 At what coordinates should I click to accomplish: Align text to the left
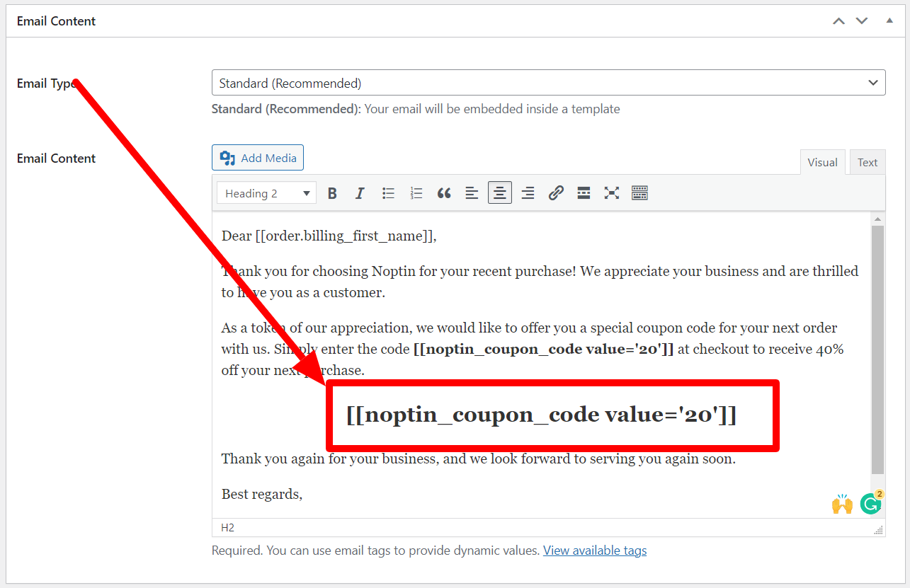click(472, 193)
